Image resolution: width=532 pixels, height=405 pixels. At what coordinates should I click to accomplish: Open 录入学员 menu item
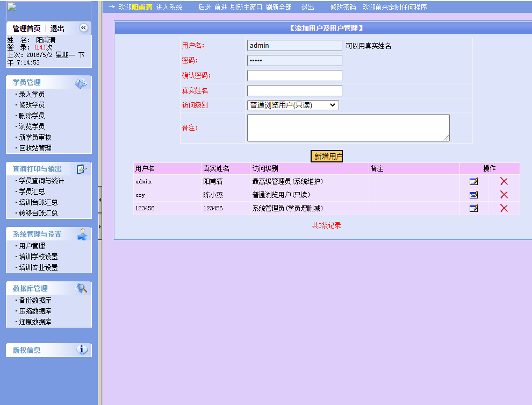(32, 94)
